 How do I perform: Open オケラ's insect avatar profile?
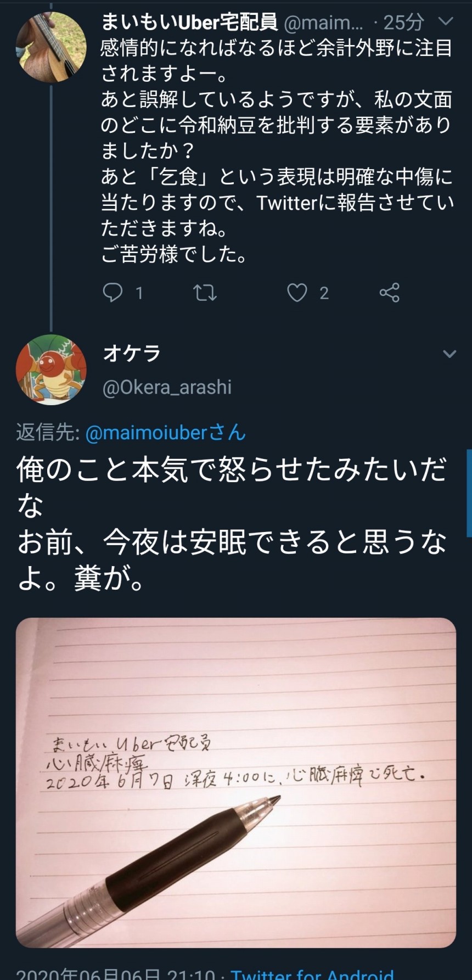51,369
